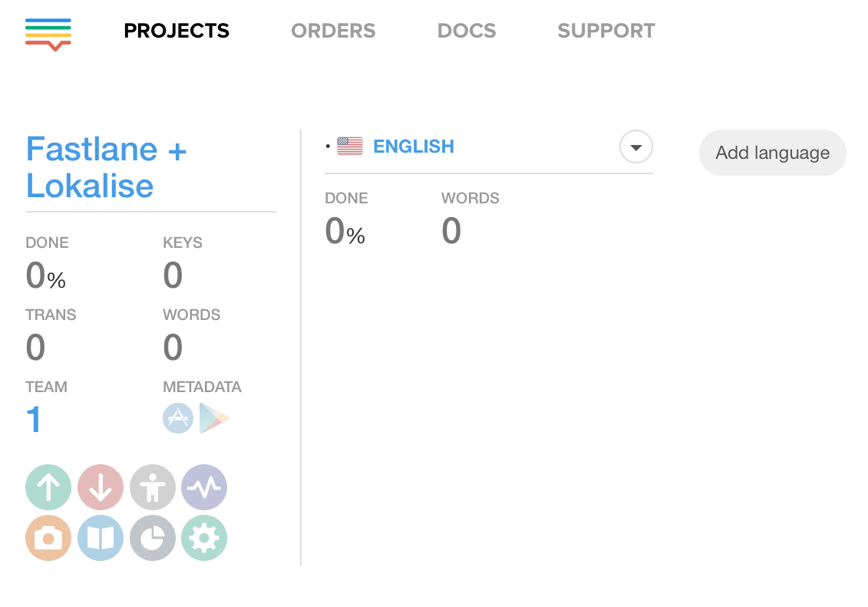
Task: Click the Google Play metadata icon
Action: [213, 418]
